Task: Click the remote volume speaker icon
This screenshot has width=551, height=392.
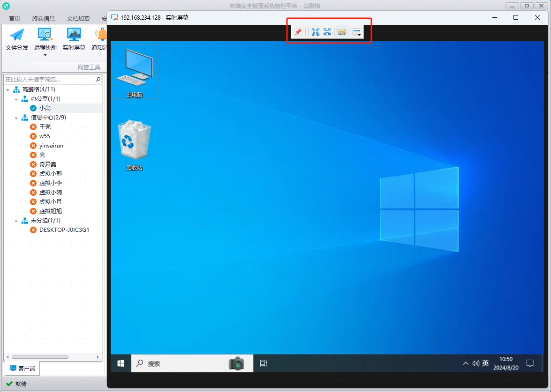Action: pos(476,363)
